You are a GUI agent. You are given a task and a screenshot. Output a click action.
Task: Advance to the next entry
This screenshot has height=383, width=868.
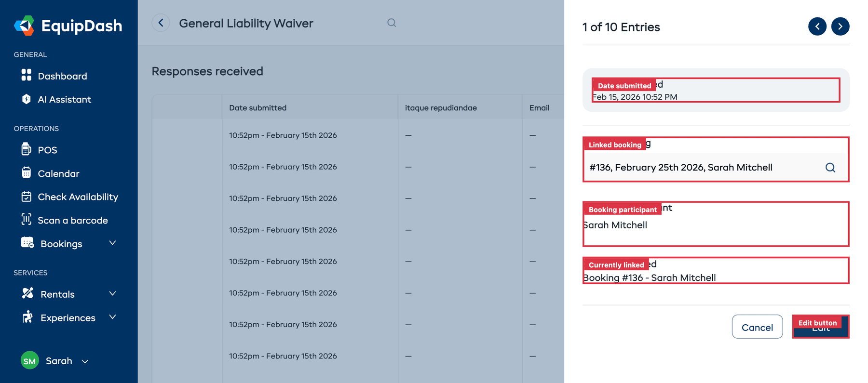[841, 26]
